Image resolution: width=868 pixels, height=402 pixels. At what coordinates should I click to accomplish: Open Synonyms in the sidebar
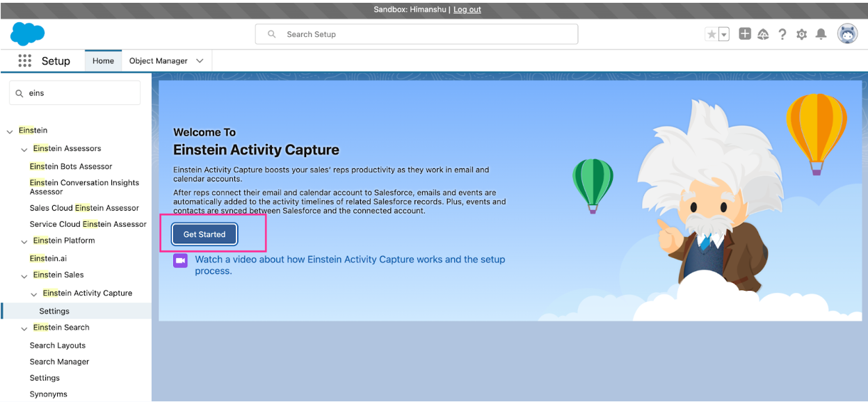pyautogui.click(x=49, y=394)
